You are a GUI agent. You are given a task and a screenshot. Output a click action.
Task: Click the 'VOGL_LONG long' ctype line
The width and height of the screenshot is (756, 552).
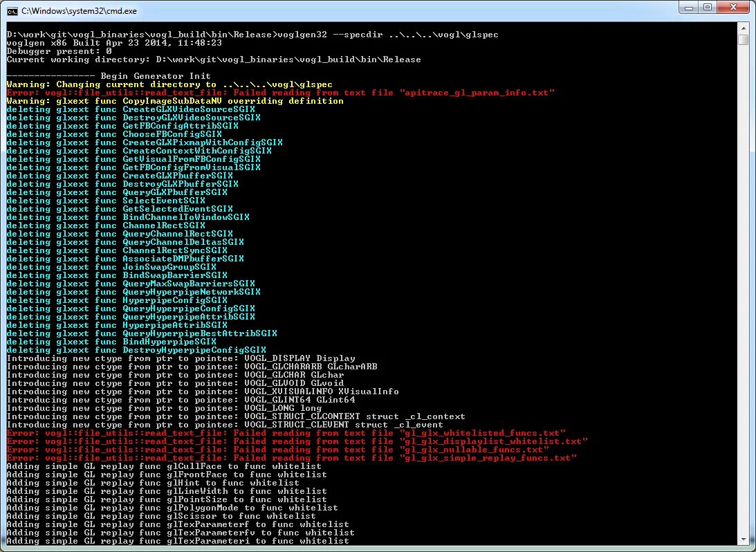pos(164,408)
